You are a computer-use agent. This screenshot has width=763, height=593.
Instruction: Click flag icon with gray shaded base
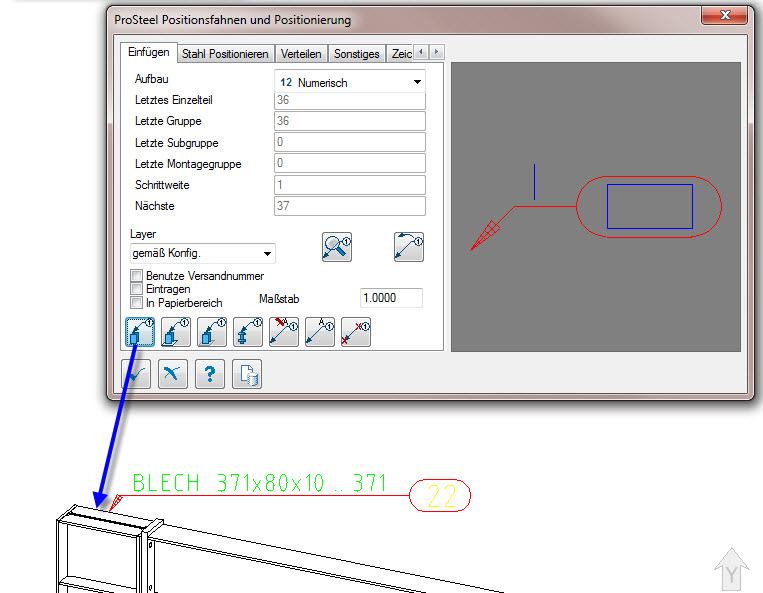point(212,332)
